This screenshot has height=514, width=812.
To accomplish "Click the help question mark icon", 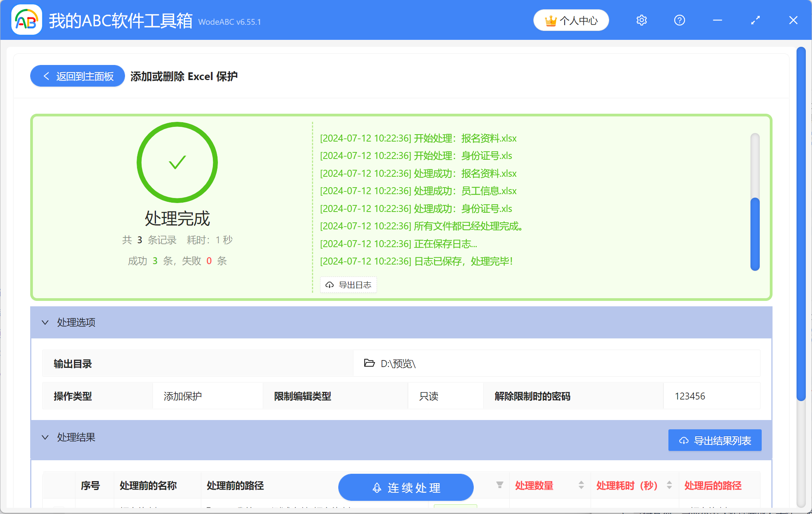I will tap(679, 20).
